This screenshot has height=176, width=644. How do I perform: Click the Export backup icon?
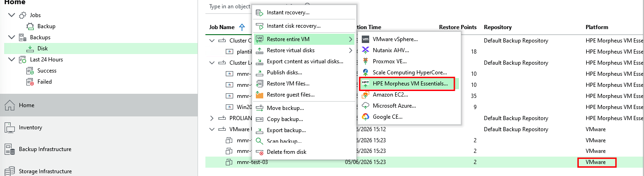tap(260, 130)
